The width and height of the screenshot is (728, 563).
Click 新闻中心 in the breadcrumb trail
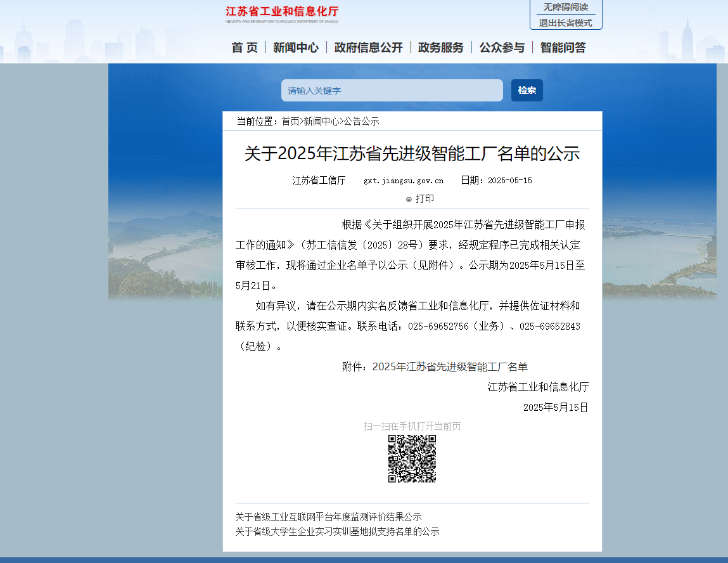point(321,121)
